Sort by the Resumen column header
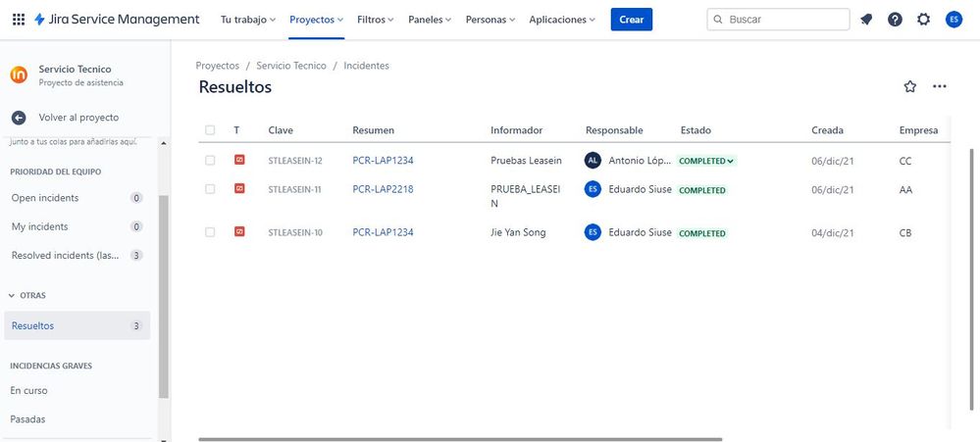The height and width of the screenshot is (442, 980). 373,130
